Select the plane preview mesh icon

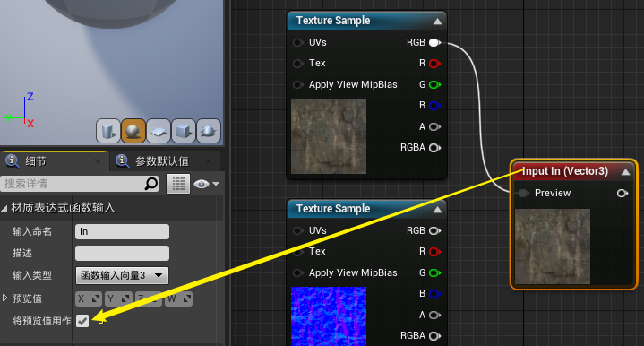[x=159, y=131]
